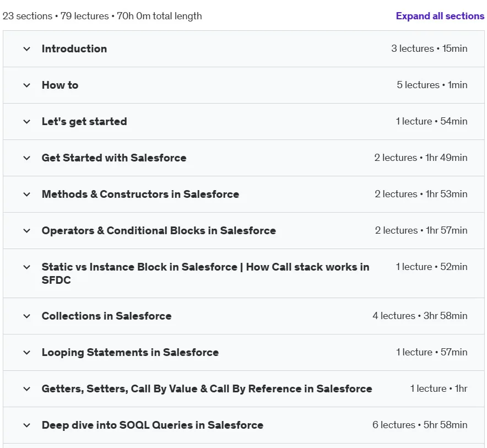Click '1 lecture • 52min' text
Screen dimensions: 487x448
tap(431, 267)
